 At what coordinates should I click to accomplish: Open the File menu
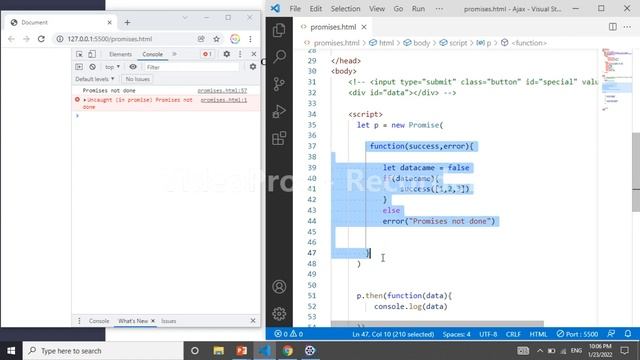click(295, 9)
